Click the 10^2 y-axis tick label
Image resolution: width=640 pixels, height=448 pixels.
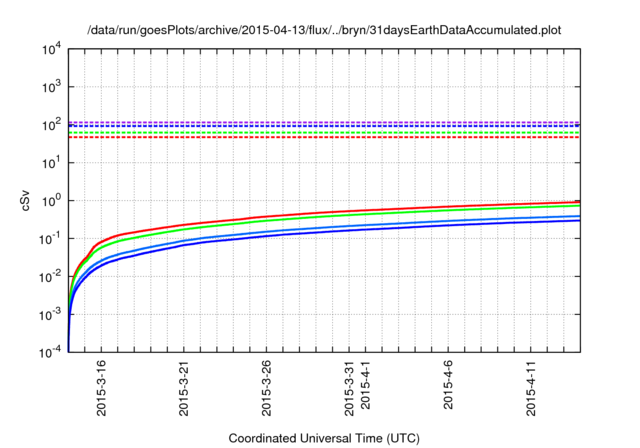point(51,125)
